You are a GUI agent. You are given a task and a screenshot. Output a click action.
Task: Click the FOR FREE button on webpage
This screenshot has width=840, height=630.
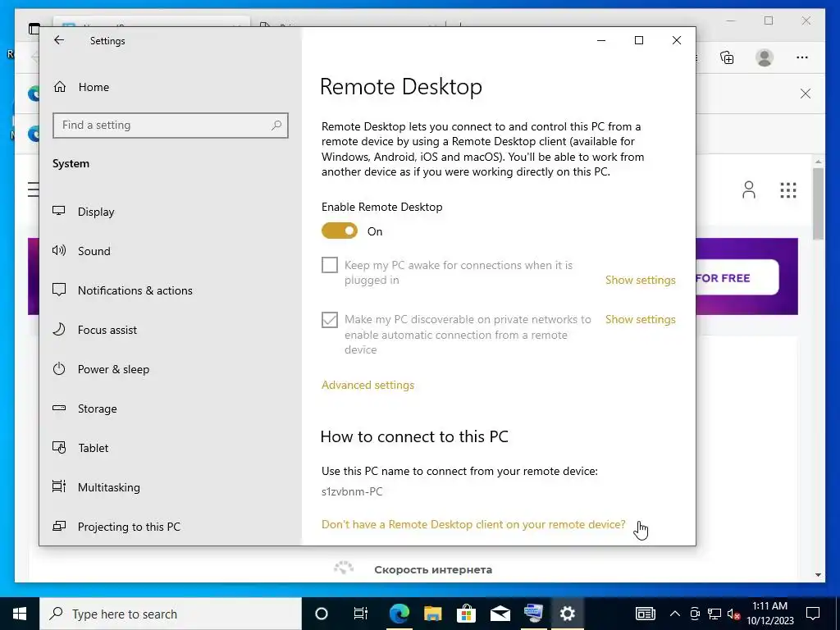[x=737, y=277]
